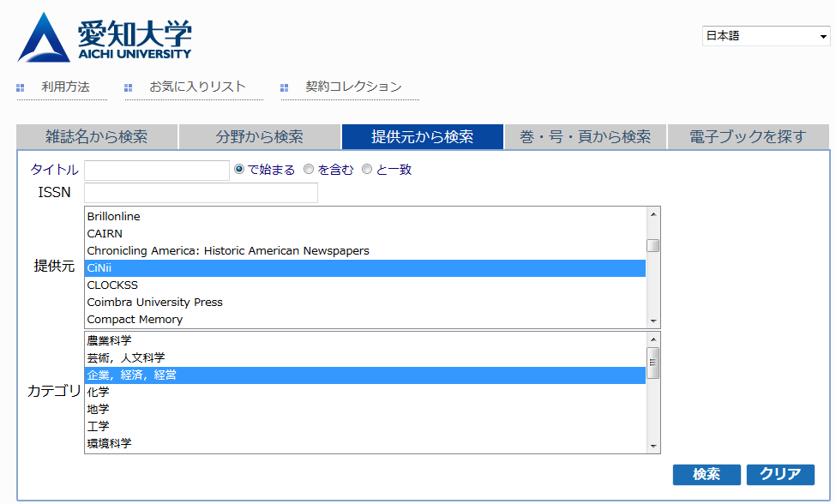Select CiNii in the provider list
The image size is (836, 504).
point(365,268)
